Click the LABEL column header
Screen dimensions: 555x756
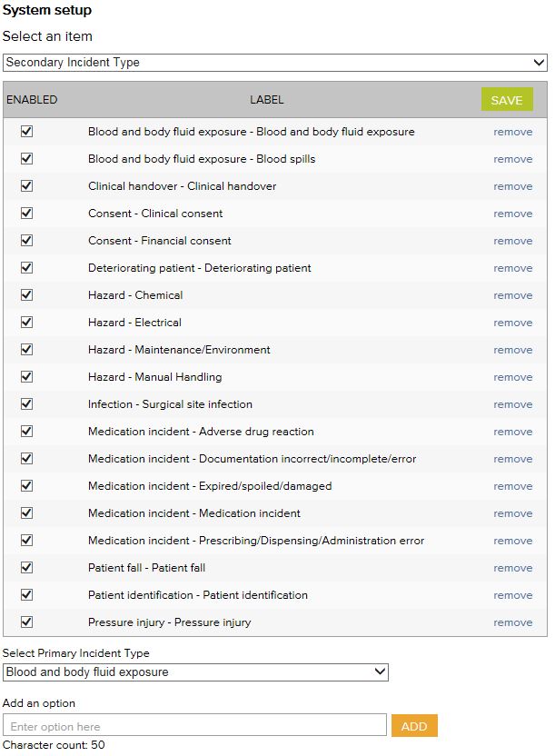(266, 100)
